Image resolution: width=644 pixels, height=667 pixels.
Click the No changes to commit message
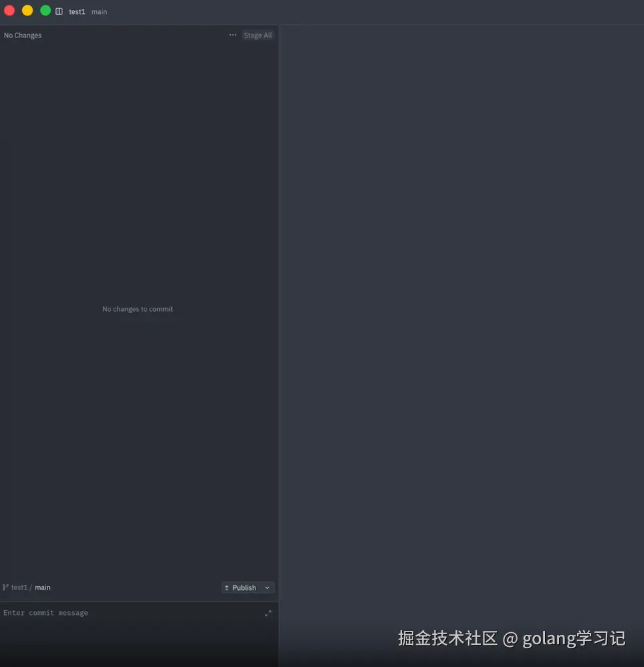coord(137,308)
